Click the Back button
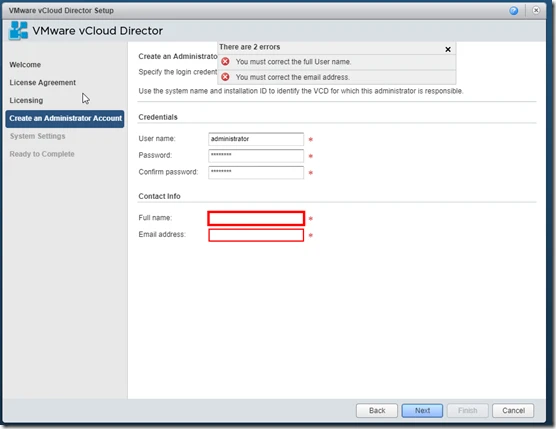 click(x=377, y=411)
